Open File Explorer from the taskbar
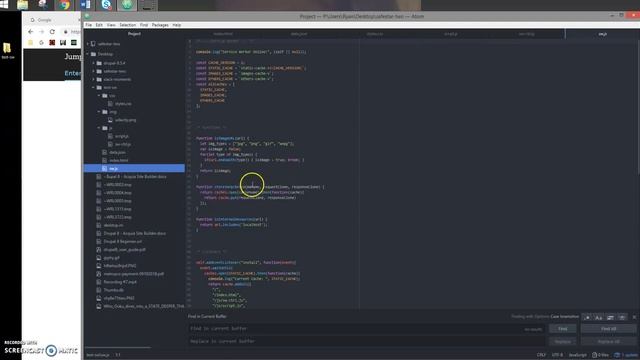Viewport: 640px width, 360px height. (22, 5)
